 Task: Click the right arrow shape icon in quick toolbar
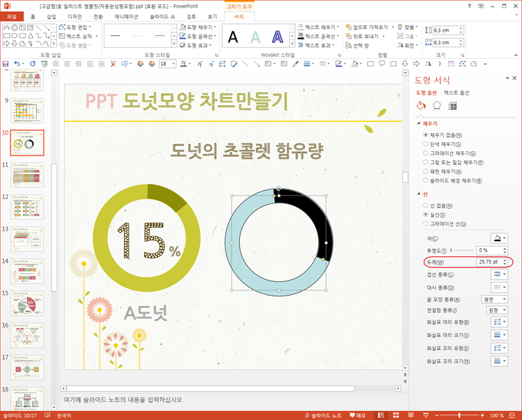click(416, 64)
